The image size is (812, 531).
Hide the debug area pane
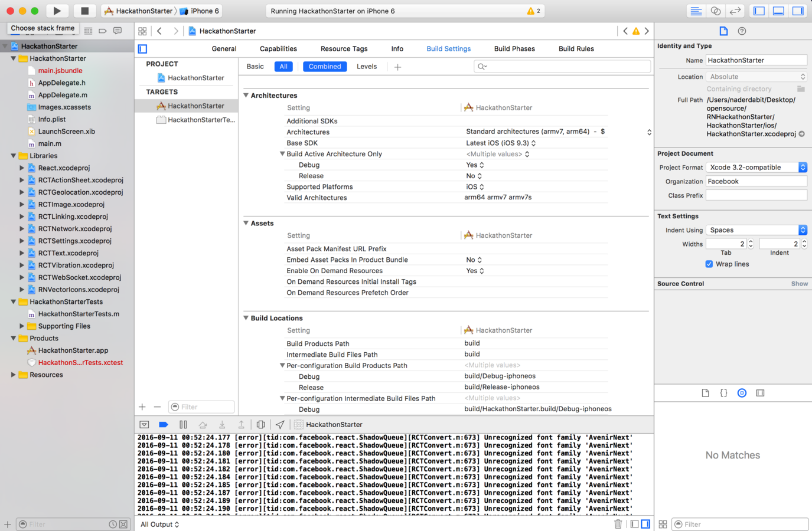779,11
